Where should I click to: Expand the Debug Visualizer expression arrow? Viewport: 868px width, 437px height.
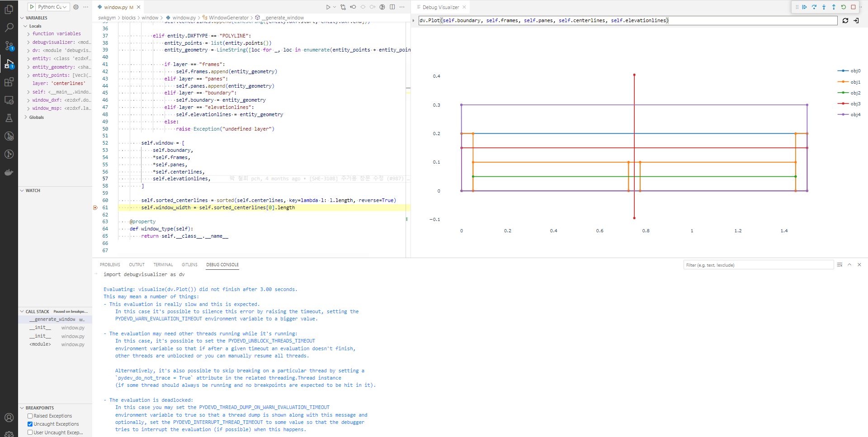click(414, 20)
